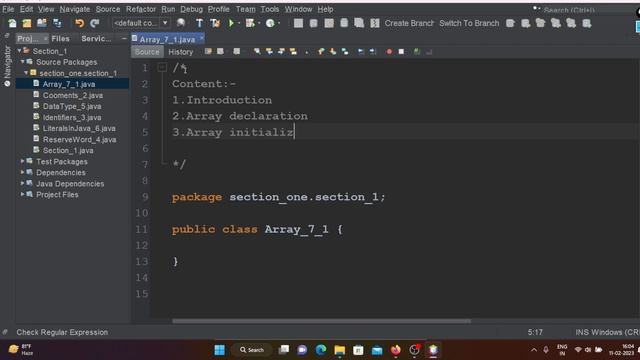Undo the last edit
Viewport: 640px width, 360px height.
(x=80, y=23)
